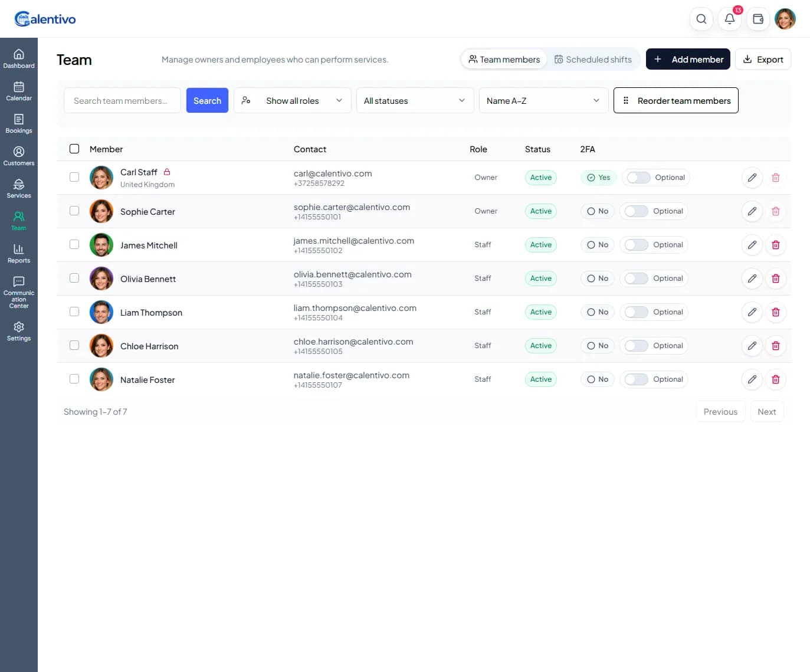
Task: Expand the All statuses filter
Action: pyautogui.click(x=414, y=100)
